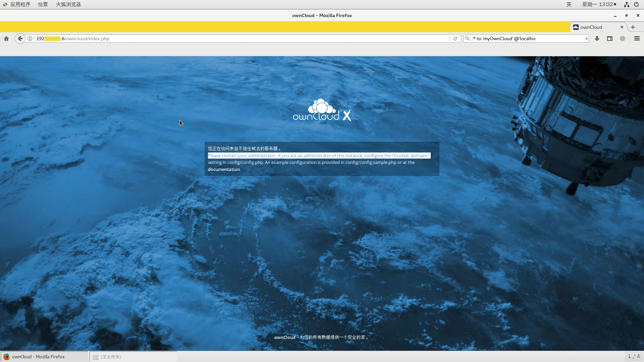Screen dimensions: 644x362
Task: Switch input method via 英 indicator
Action: (569, 4)
